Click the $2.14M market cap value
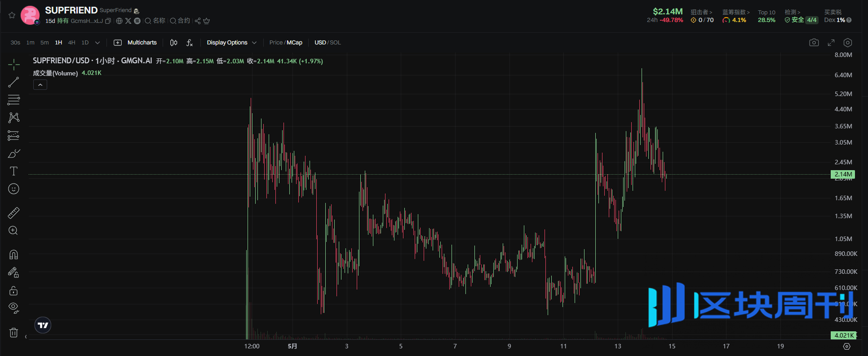This screenshot has height=356, width=868. click(x=668, y=12)
